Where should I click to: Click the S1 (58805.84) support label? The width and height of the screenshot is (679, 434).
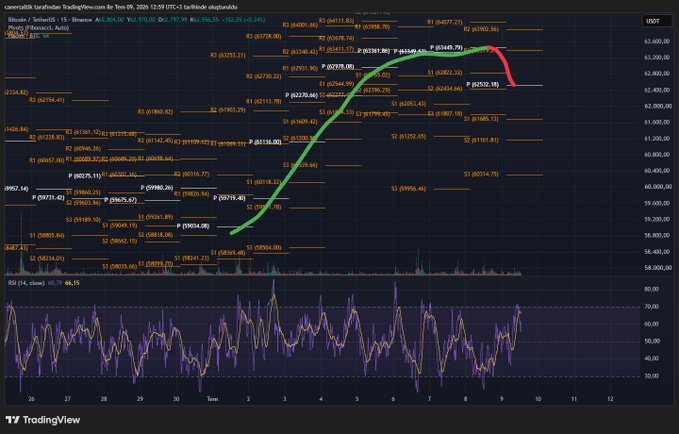(47, 235)
